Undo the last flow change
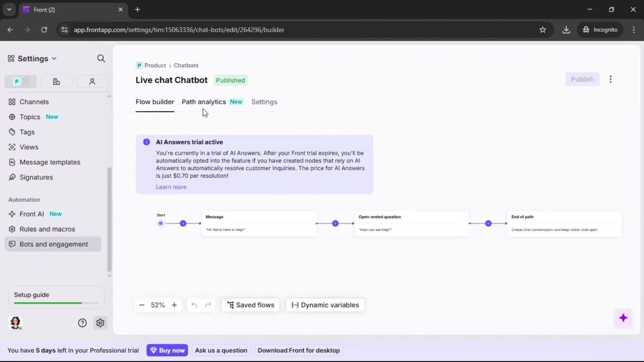The width and height of the screenshot is (644, 362). [195, 305]
